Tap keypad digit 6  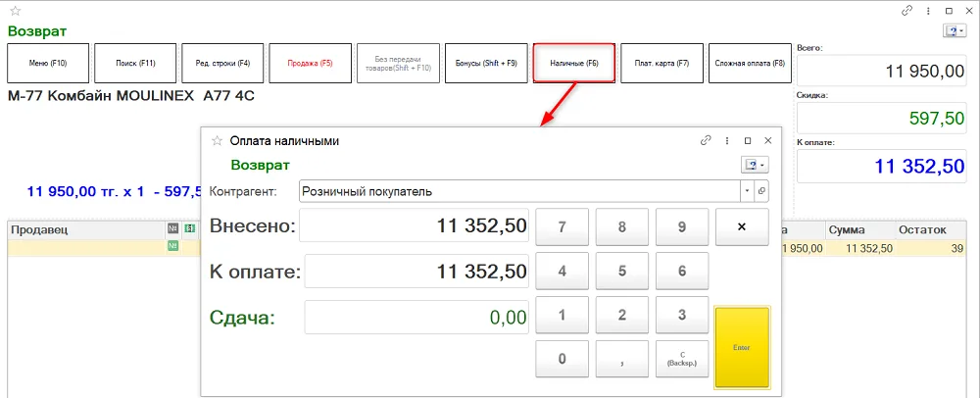click(682, 272)
